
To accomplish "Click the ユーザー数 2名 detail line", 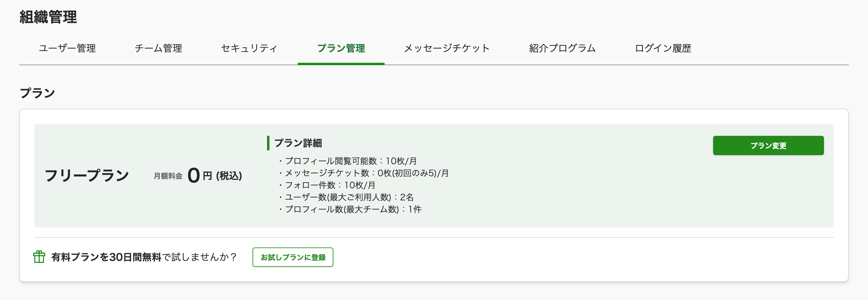I will pyautogui.click(x=349, y=197).
